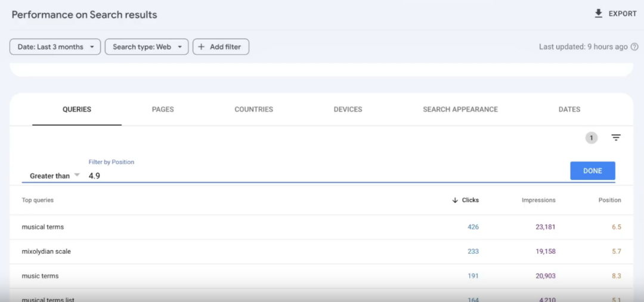Screen dimensions: 644x302
Task: Click the plus icon in Add filter
Action: point(202,47)
